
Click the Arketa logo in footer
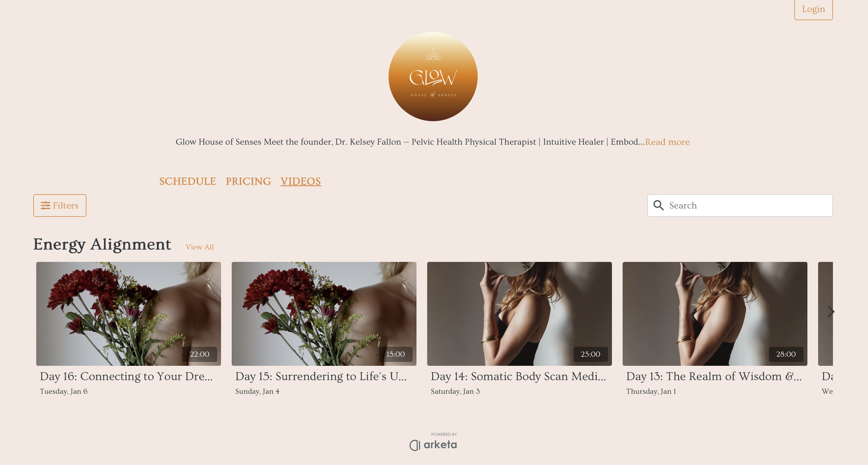tap(433, 445)
